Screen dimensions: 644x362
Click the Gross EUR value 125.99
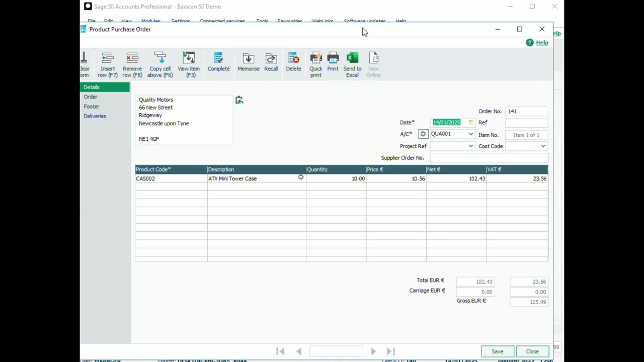pyautogui.click(x=529, y=302)
